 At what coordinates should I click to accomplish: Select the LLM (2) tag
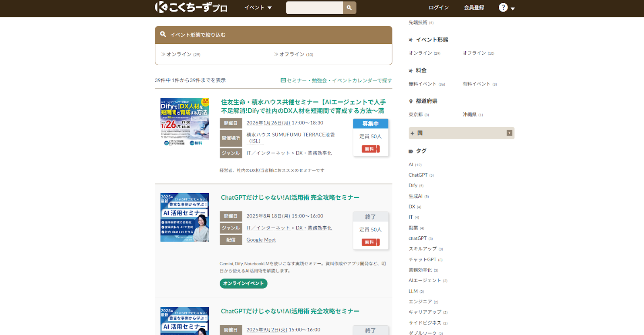416,291
